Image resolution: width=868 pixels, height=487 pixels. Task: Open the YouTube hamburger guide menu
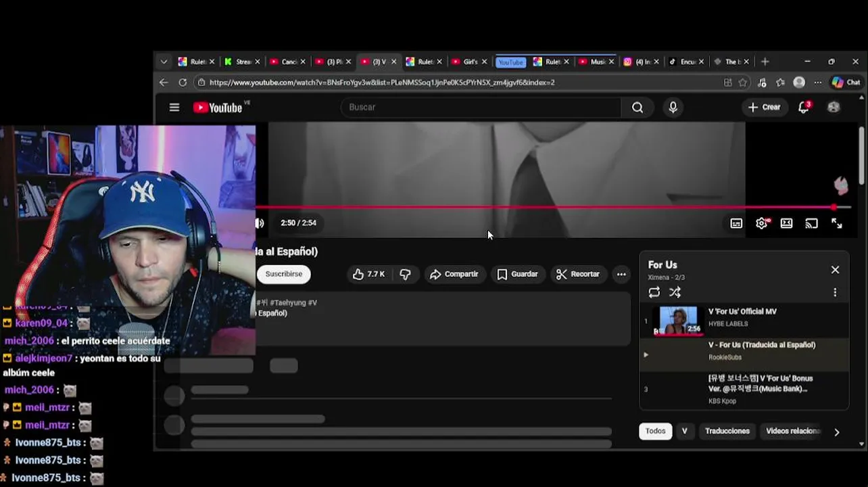[174, 108]
